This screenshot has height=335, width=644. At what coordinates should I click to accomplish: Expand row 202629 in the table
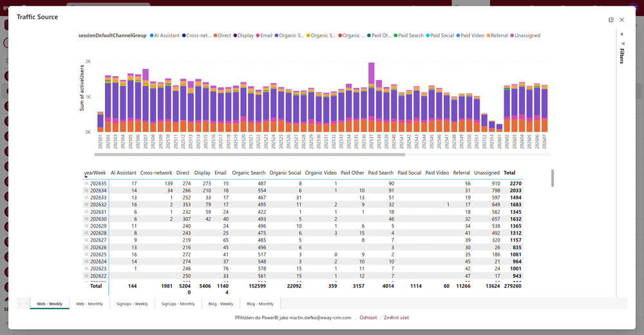pos(86,225)
